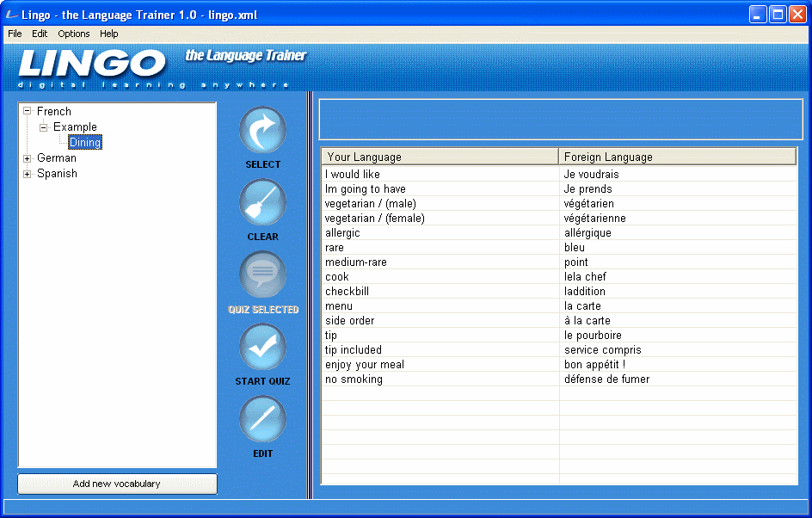
Task: Select the Dining tree item
Action: pos(85,143)
